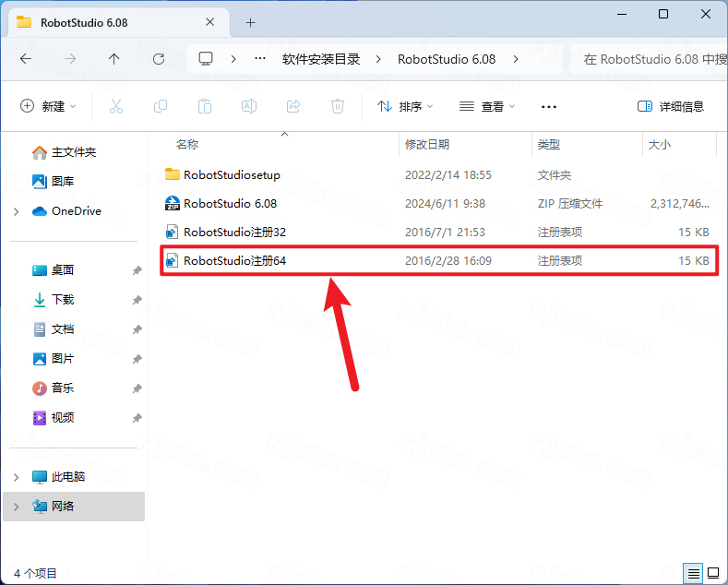Screen dimensions: 728x585
Task: Unpin 音乐 with its pin icon
Action: click(137, 388)
